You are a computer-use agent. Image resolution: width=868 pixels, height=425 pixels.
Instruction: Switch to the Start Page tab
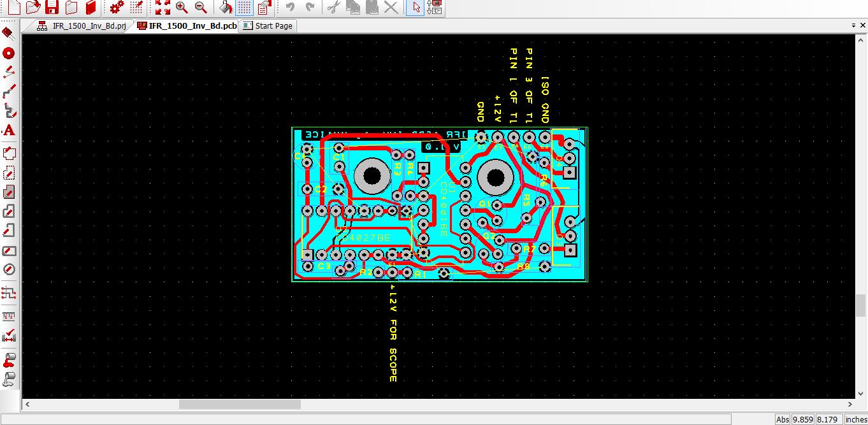coord(268,26)
